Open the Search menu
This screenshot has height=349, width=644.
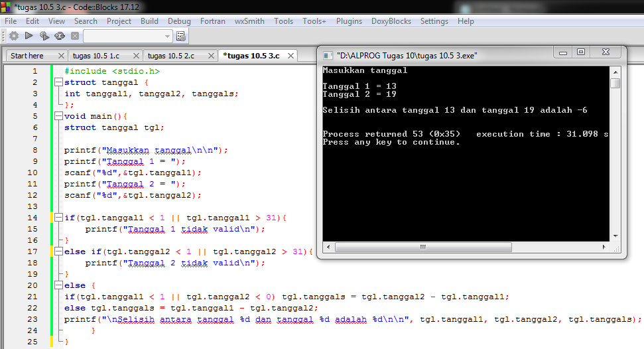pos(86,21)
